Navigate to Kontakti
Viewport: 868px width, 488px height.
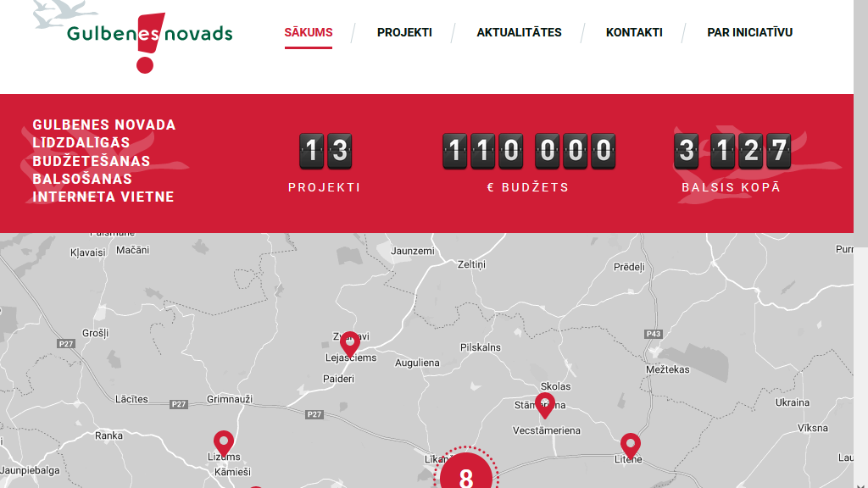pyautogui.click(x=634, y=33)
